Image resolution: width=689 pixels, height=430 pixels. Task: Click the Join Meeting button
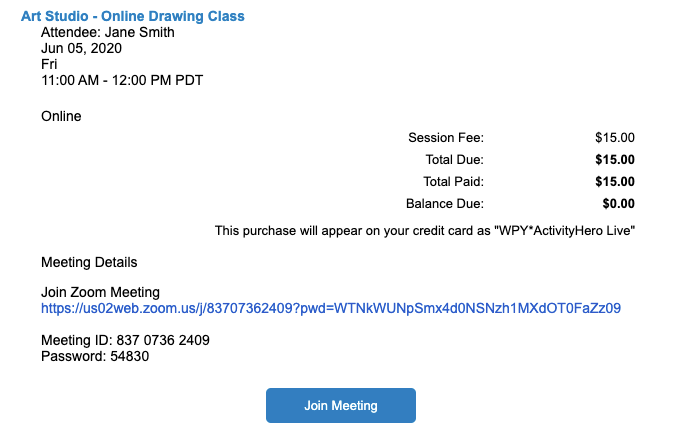pos(341,405)
